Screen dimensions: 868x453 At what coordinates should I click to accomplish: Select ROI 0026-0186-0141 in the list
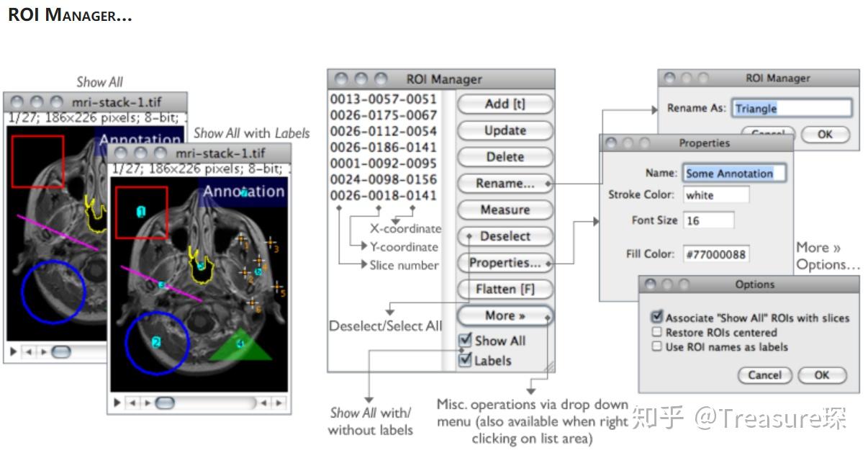coord(384,147)
